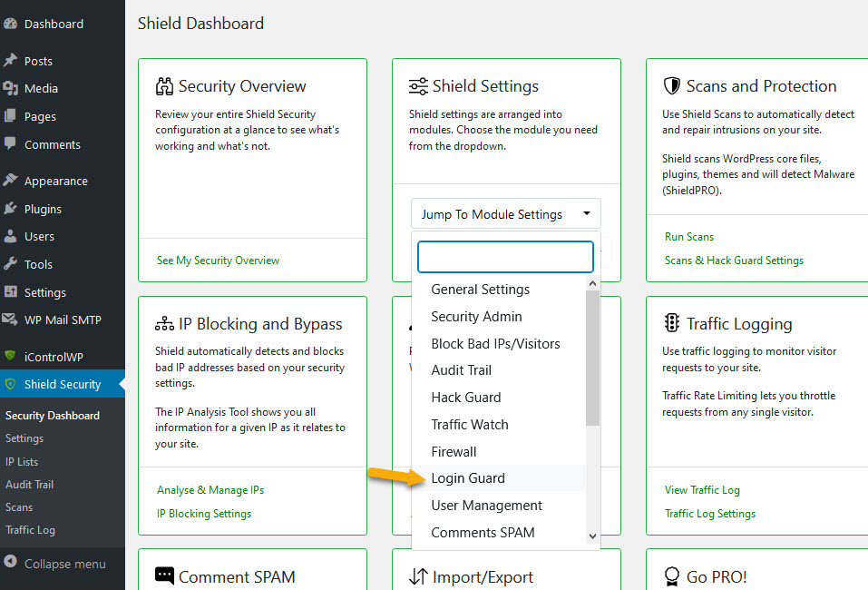This screenshot has width=868, height=590.
Task: Click View Traffic Log link
Action: coord(702,490)
